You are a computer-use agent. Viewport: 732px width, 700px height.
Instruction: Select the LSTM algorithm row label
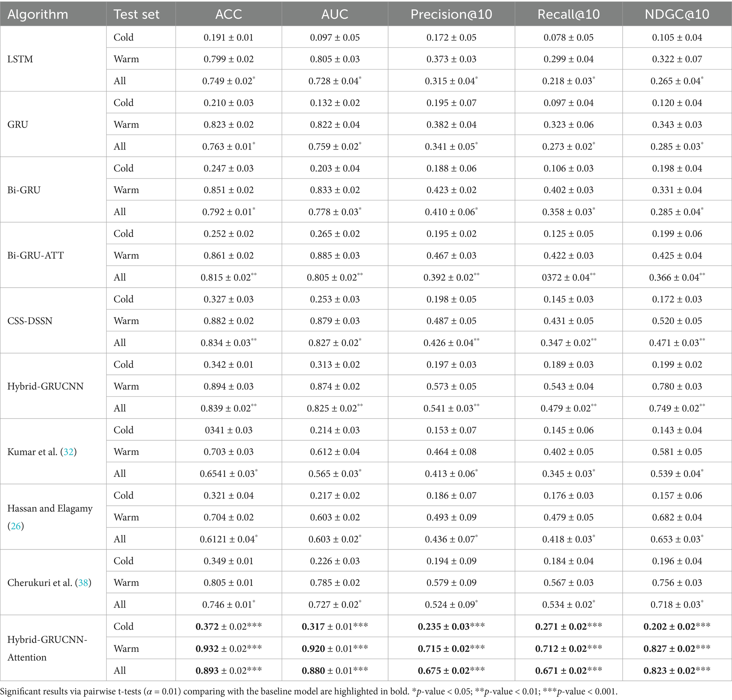pyautogui.click(x=20, y=59)
